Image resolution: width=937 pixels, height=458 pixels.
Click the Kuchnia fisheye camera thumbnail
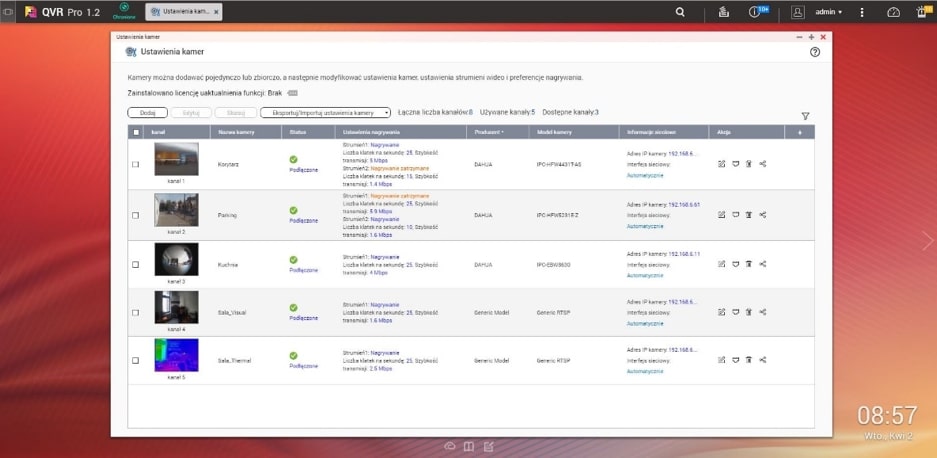point(176,259)
